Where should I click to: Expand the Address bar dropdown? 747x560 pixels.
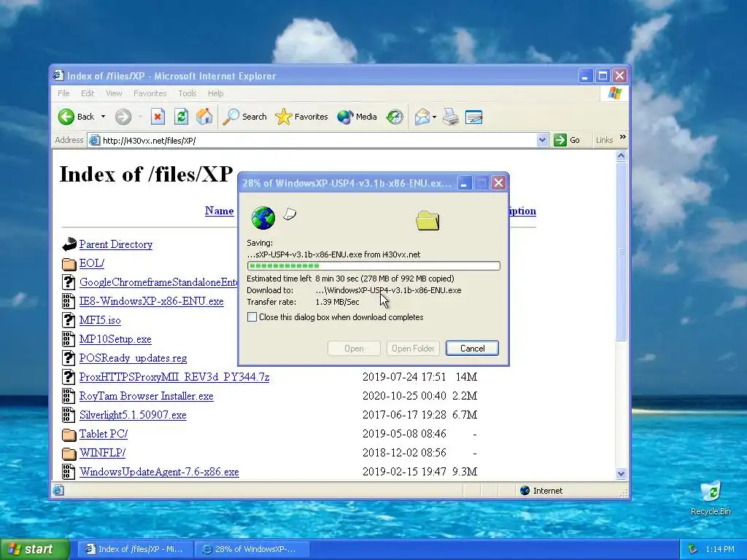tap(542, 140)
